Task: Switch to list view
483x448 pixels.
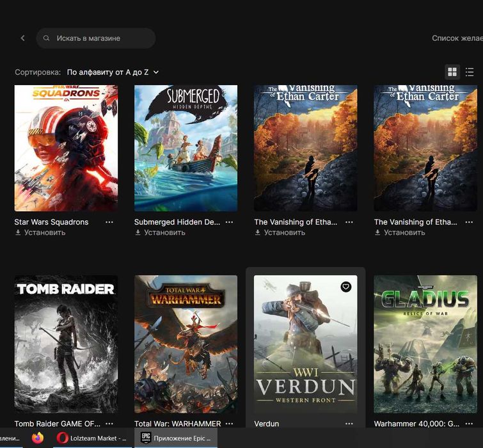Action: click(470, 72)
